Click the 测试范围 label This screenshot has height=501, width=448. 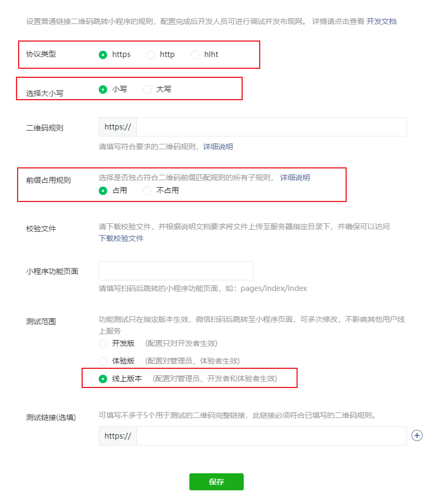click(41, 321)
